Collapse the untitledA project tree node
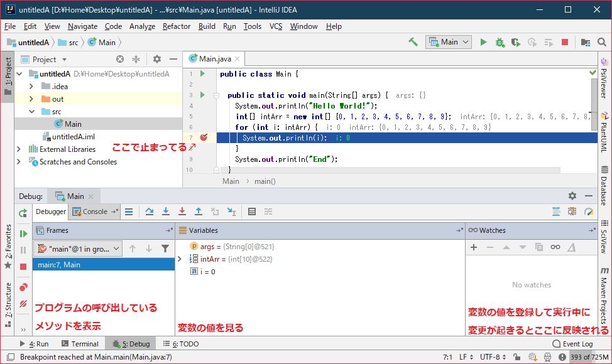The image size is (612, 364). (x=19, y=73)
